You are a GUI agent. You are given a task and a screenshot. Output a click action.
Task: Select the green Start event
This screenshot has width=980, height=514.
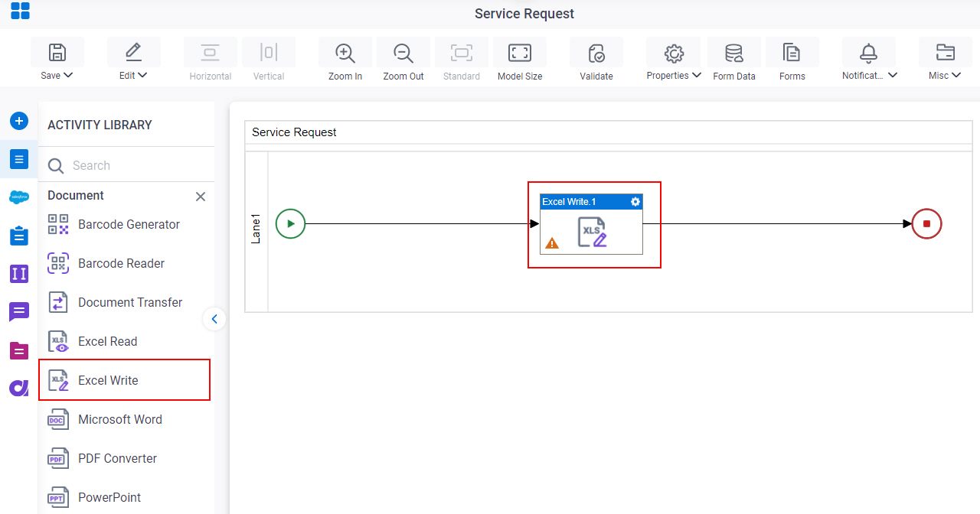(x=290, y=224)
